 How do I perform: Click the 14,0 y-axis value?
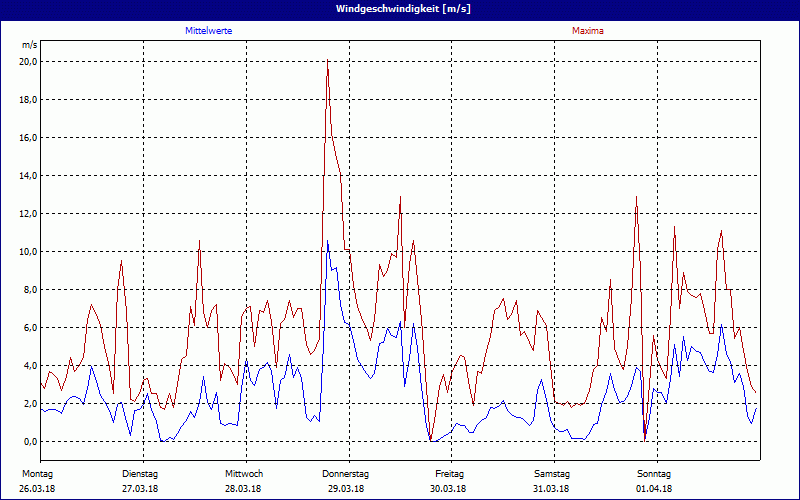pyautogui.click(x=29, y=176)
